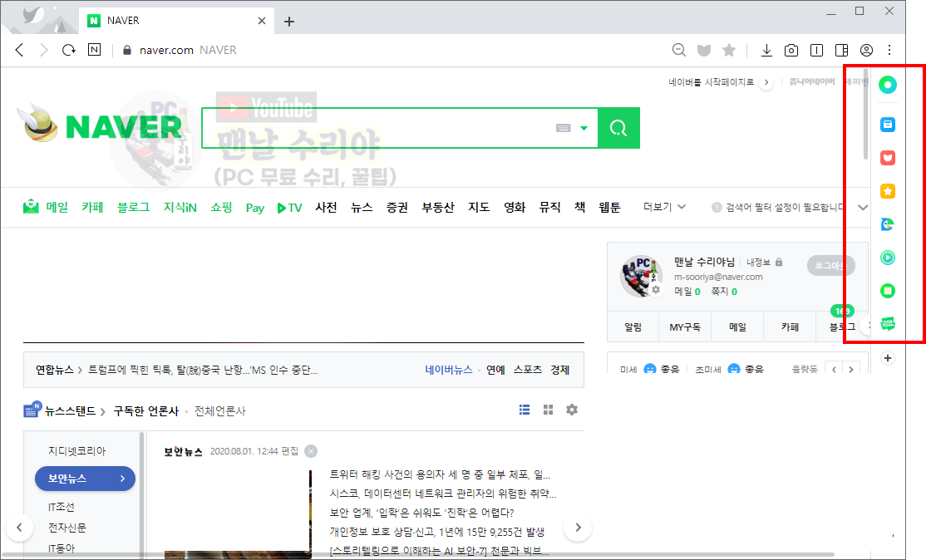926x560 pixels.
Task: Click the camera screen capture icon
Action: (791, 50)
